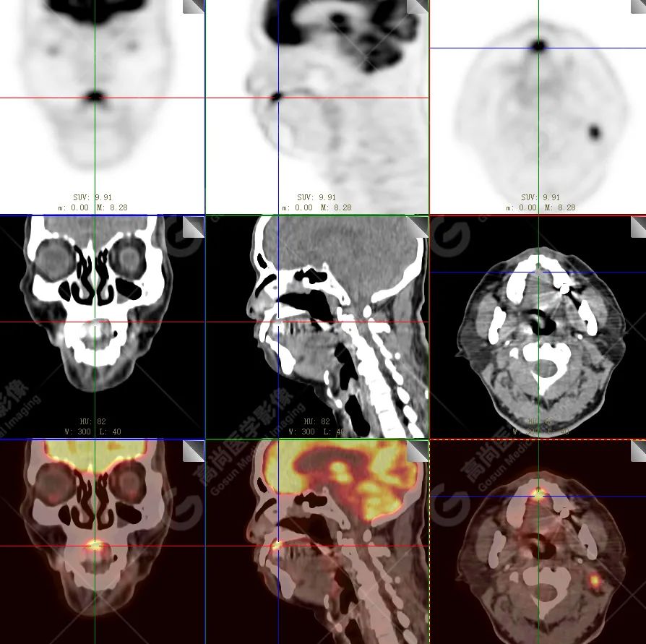Click the left eye orbit in coronal CT
This screenshot has width=646, height=644.
(x=51, y=257)
